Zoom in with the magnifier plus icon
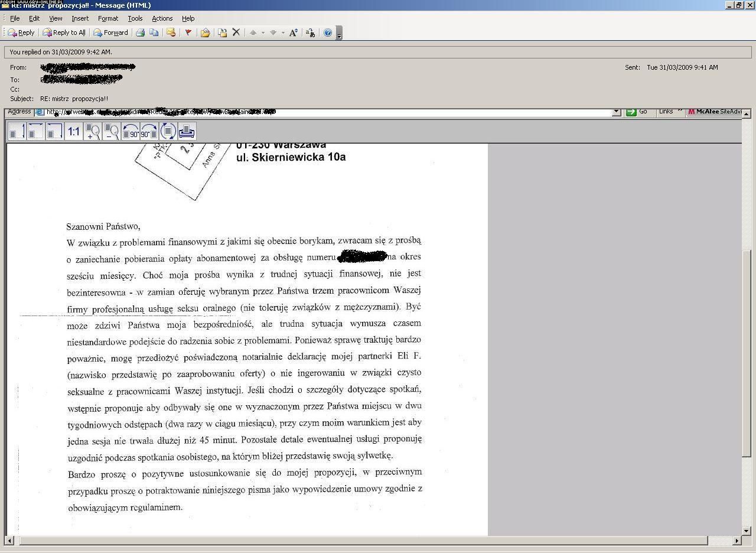Image resolution: width=756 pixels, height=553 pixels. (x=93, y=131)
